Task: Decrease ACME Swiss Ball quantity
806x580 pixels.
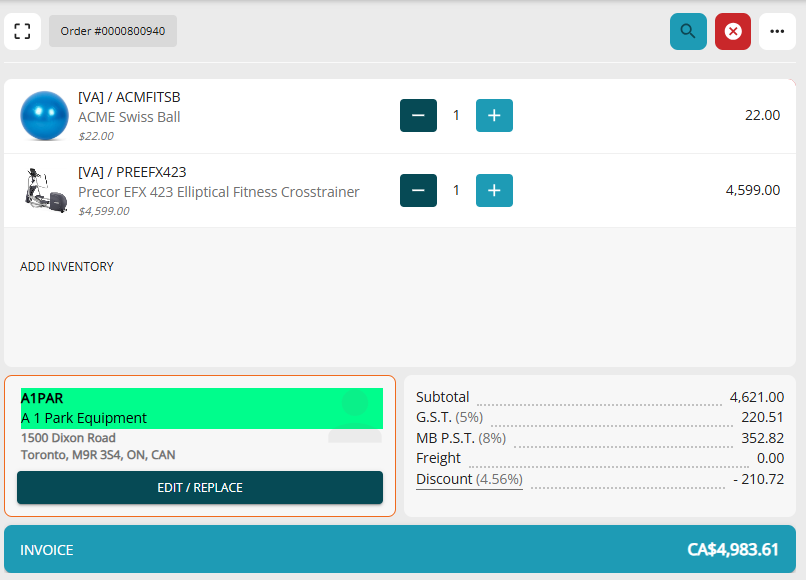Action: [x=418, y=115]
